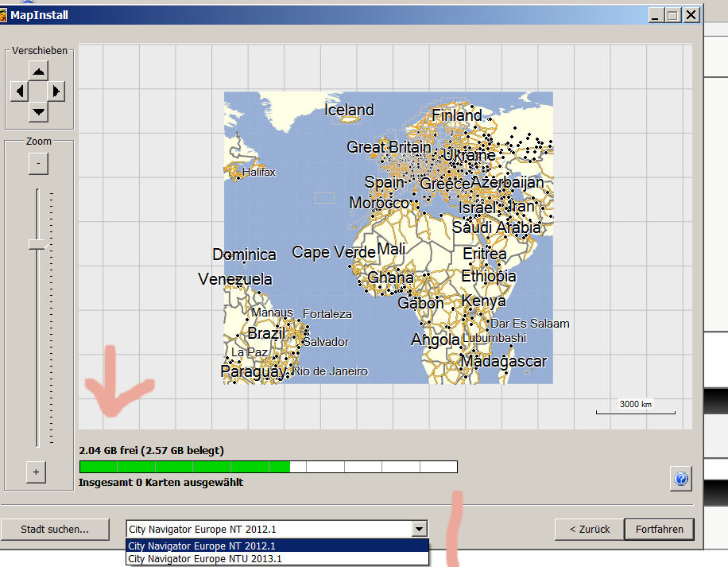The height and width of the screenshot is (567, 728).
Task: Expand the map product dropdown arrow
Action: 419,529
